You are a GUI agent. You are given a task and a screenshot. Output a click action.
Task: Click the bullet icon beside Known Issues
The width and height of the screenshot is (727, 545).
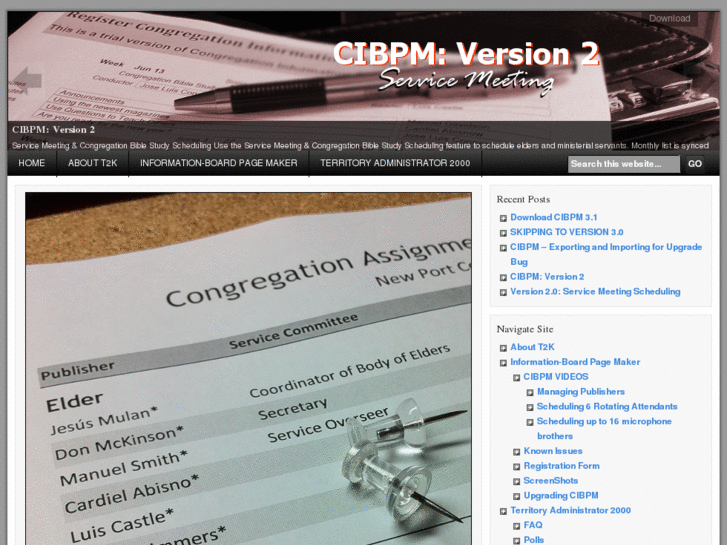[x=517, y=452]
